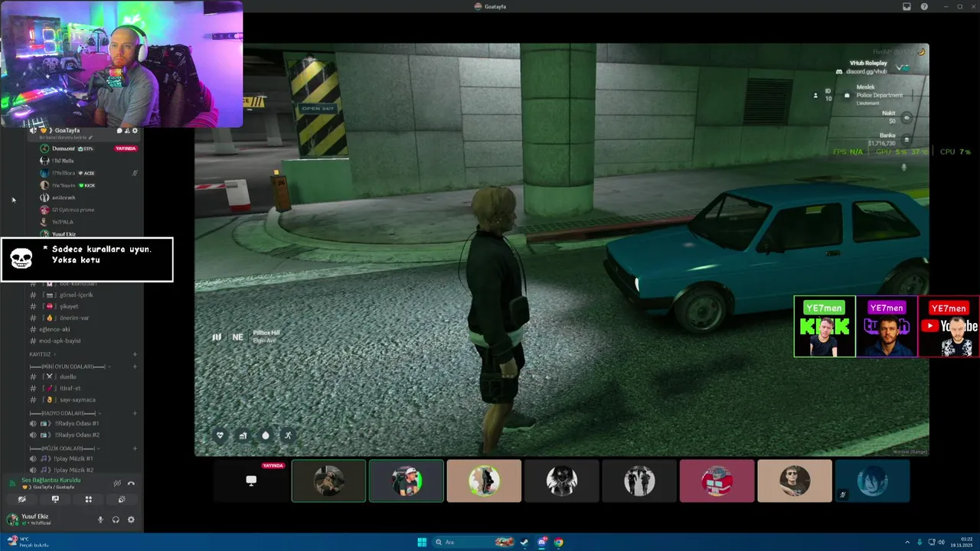Open the Windows Start menu
Image resolution: width=980 pixels, height=551 pixels.
[x=422, y=543]
